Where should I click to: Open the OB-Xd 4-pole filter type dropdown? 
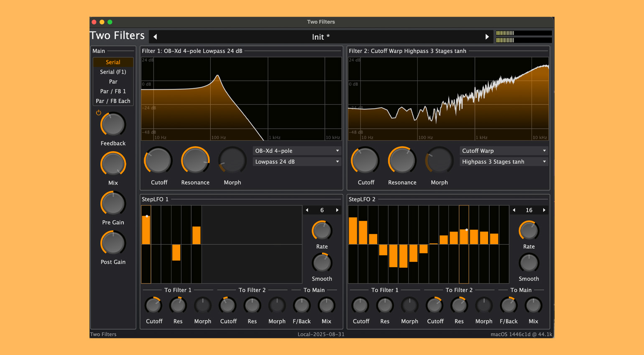point(297,151)
